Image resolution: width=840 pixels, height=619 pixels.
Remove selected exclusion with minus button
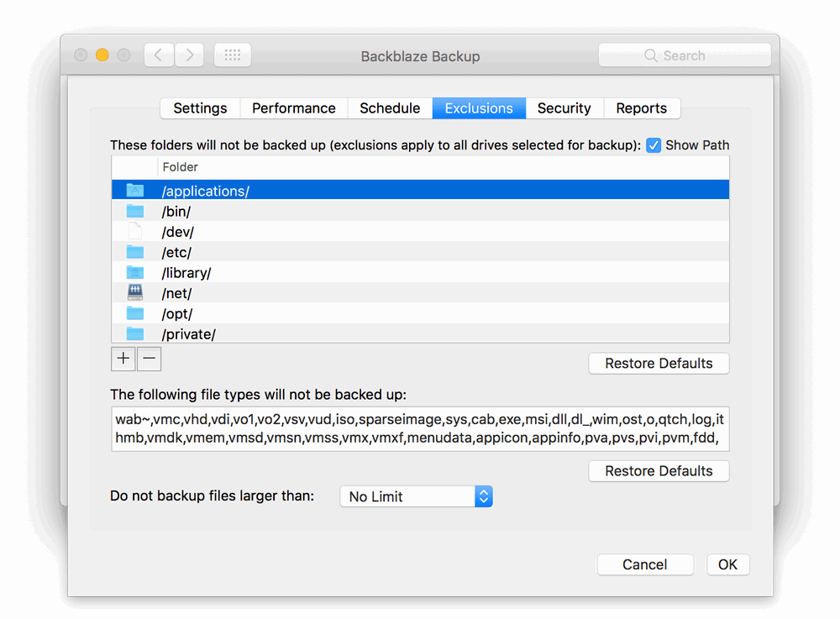pyautogui.click(x=149, y=359)
